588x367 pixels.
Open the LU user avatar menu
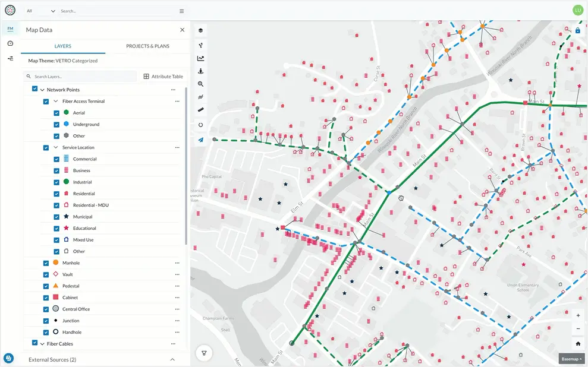point(577,11)
